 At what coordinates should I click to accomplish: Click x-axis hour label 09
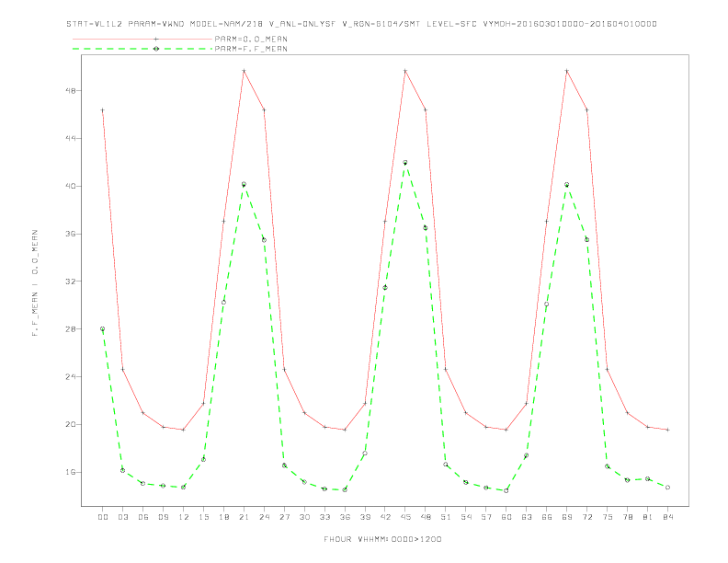[x=163, y=517]
